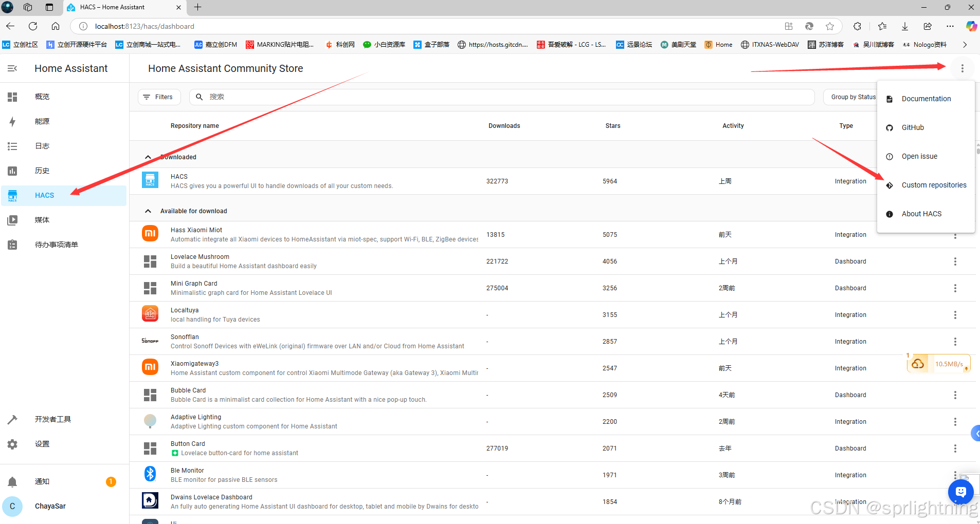The image size is (980, 524).
Task: Open the blue chat assistant button
Action: [x=960, y=492]
